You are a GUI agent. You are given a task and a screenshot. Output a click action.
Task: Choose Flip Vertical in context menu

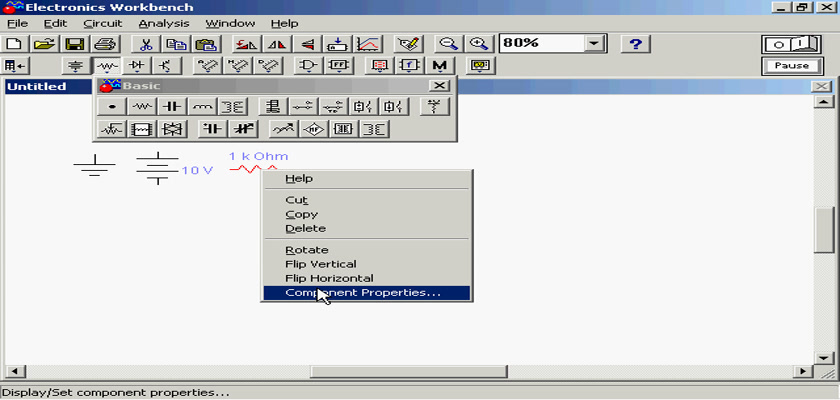(x=366, y=265)
